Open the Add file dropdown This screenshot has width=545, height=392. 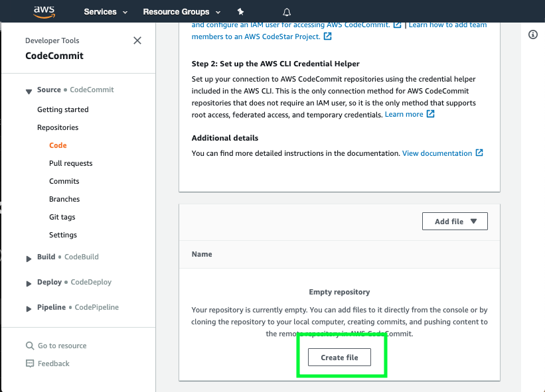(x=455, y=221)
